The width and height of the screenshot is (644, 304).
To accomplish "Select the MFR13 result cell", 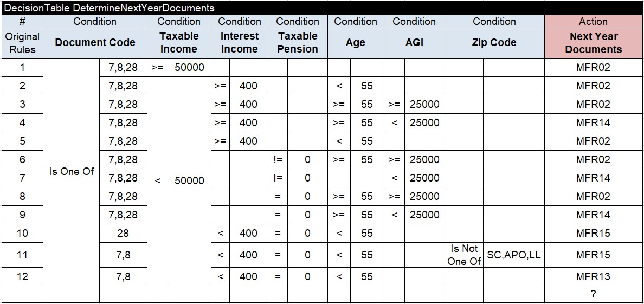I will pyautogui.click(x=593, y=276).
